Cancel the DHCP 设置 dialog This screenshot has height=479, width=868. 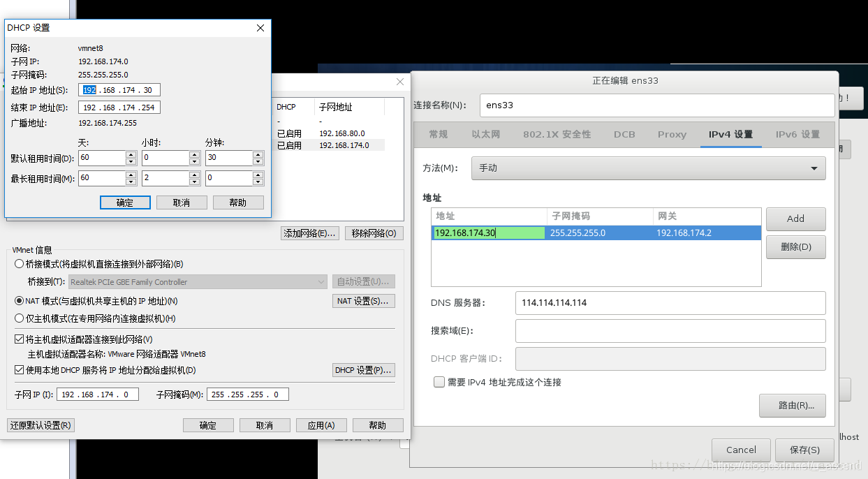coord(182,202)
